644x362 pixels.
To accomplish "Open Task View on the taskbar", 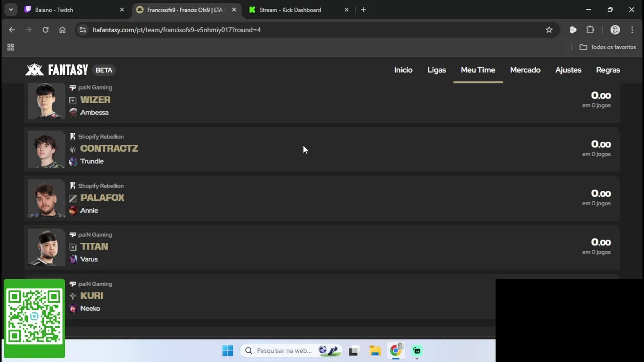I will 353,351.
